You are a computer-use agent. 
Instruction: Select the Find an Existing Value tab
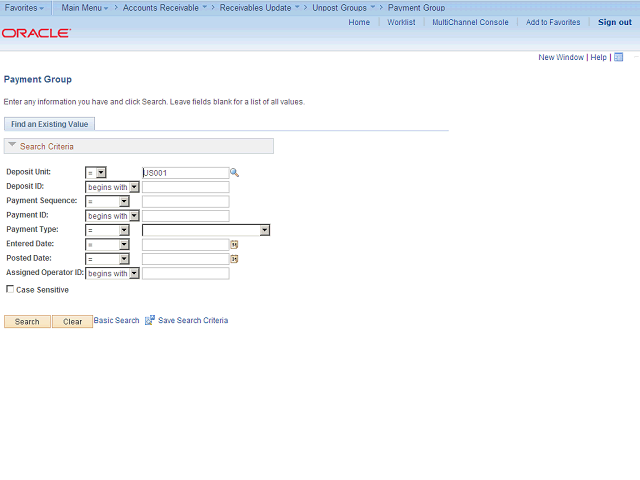(49, 124)
